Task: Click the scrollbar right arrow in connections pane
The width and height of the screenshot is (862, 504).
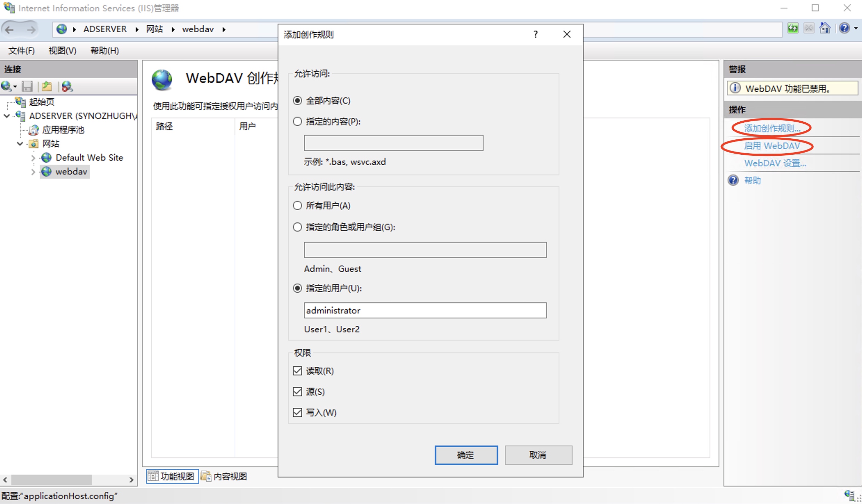Action: tap(131, 480)
